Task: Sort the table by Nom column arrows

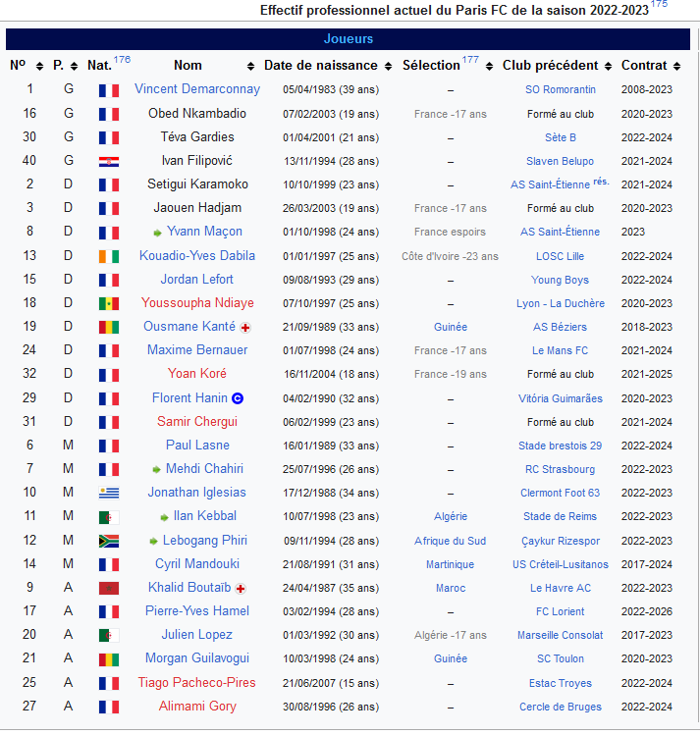Action: pyautogui.click(x=245, y=66)
